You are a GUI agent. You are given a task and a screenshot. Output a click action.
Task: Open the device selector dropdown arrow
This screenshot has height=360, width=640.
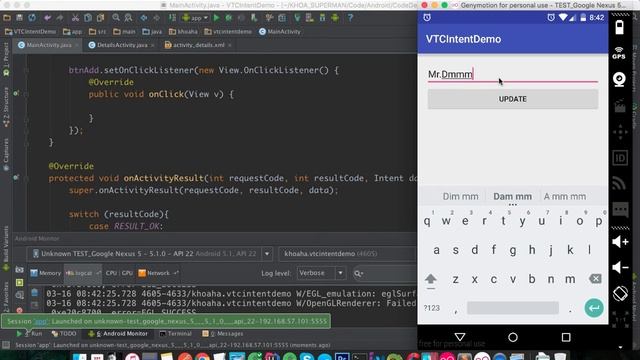(x=267, y=254)
